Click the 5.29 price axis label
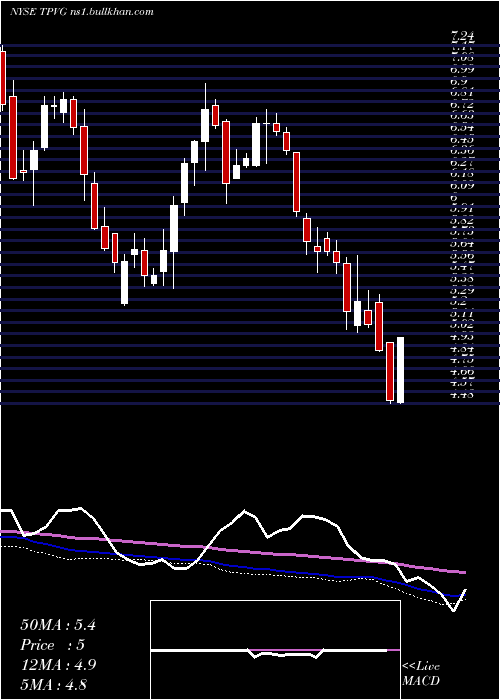Screen dimensions: 500x700 [462, 290]
